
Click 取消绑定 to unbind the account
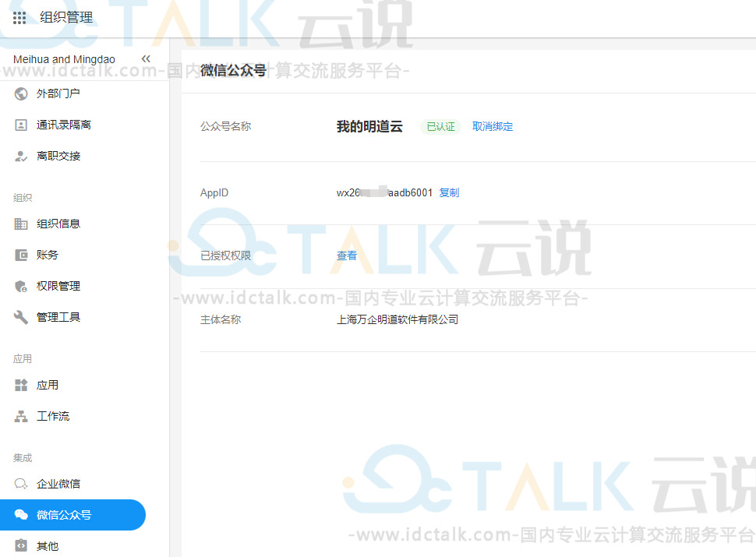(493, 127)
